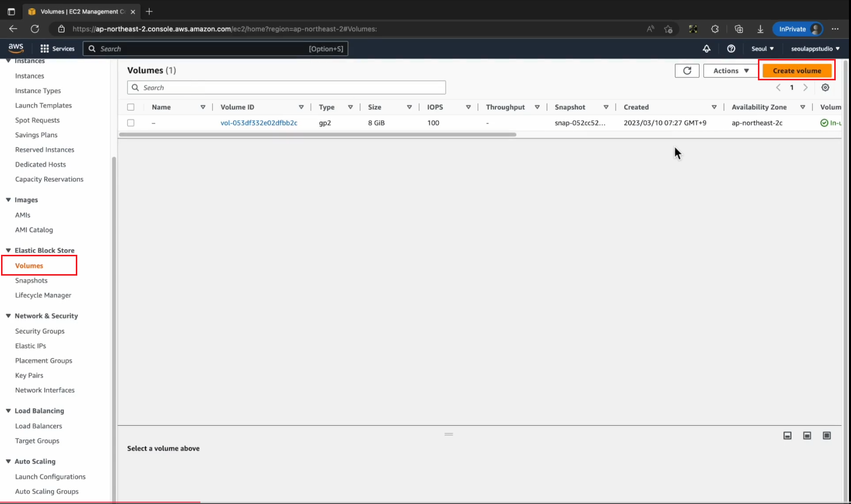The image size is (851, 504).
Task: Open volume vol-053df332e02dfbb2c link
Action: [x=259, y=123]
